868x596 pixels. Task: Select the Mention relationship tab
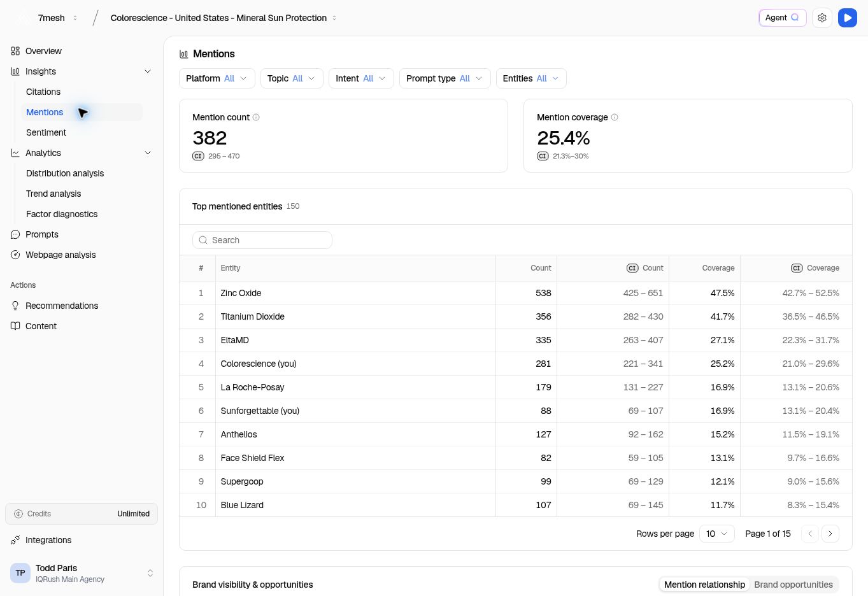[704, 585]
